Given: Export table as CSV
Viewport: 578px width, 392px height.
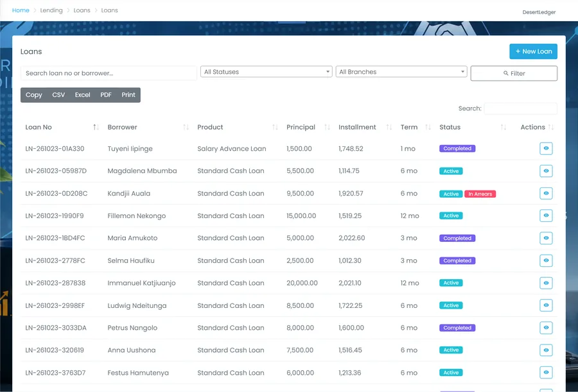Looking at the screenshot, I should (x=58, y=95).
